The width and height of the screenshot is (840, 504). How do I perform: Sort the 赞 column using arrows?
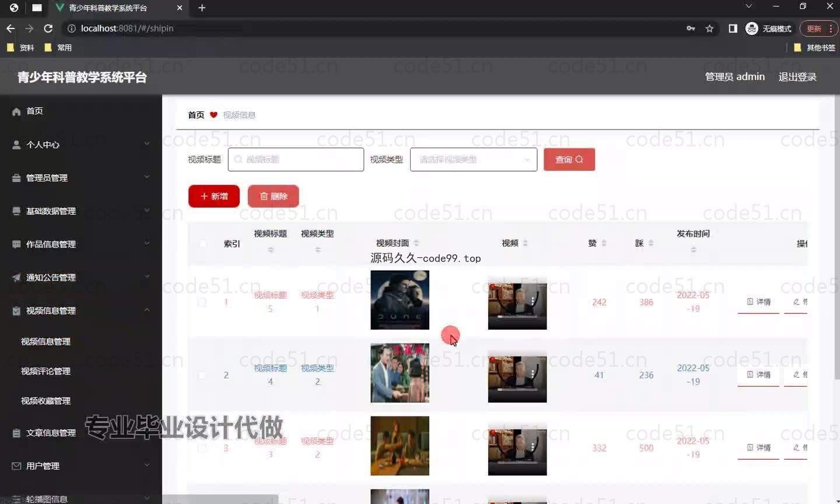604,243
